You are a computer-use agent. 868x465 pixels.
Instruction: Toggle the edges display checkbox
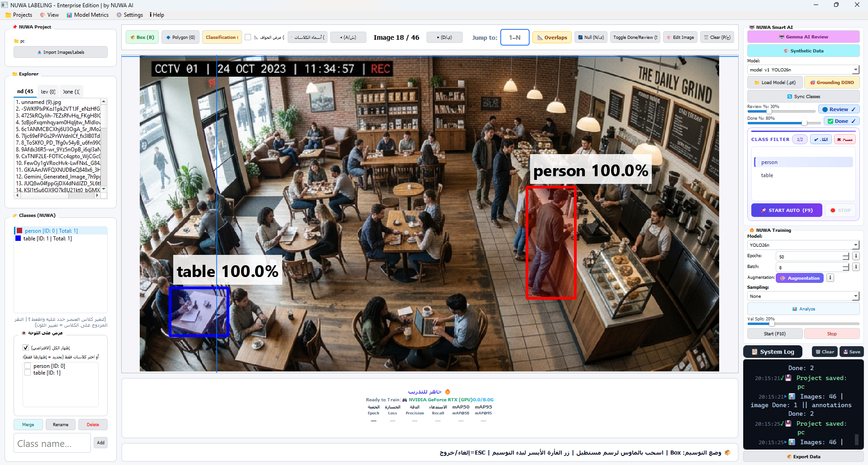248,38
